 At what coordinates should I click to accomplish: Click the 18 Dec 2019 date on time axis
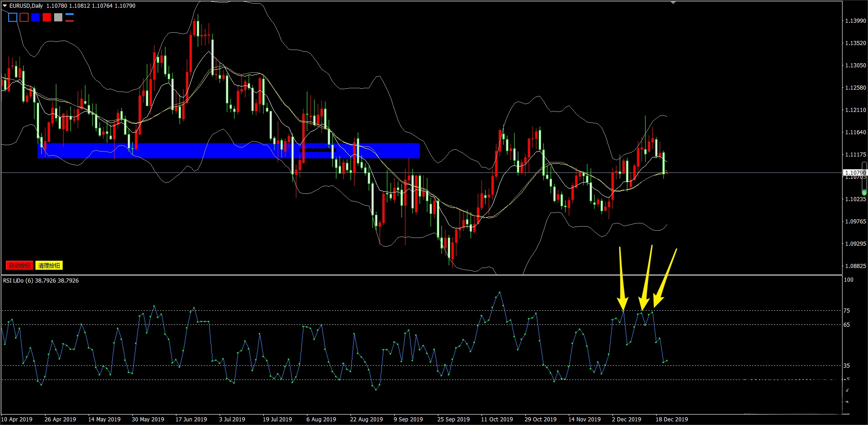click(672, 420)
